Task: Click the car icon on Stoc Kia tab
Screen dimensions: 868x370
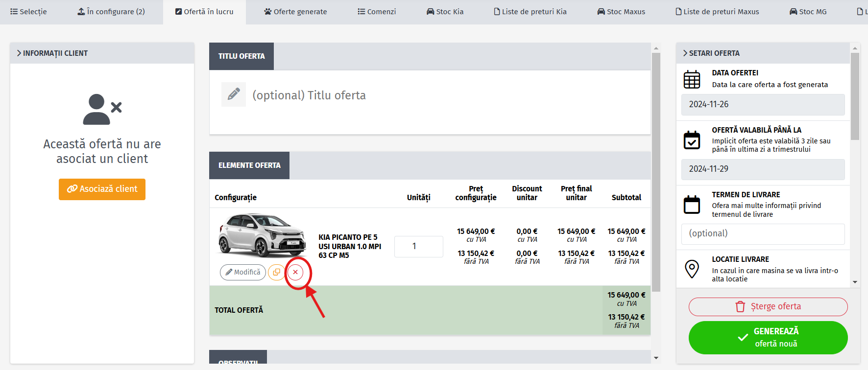Action: [x=431, y=12]
